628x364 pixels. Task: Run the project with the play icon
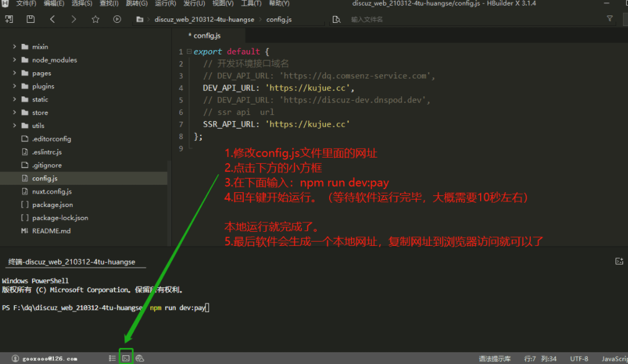(x=116, y=19)
